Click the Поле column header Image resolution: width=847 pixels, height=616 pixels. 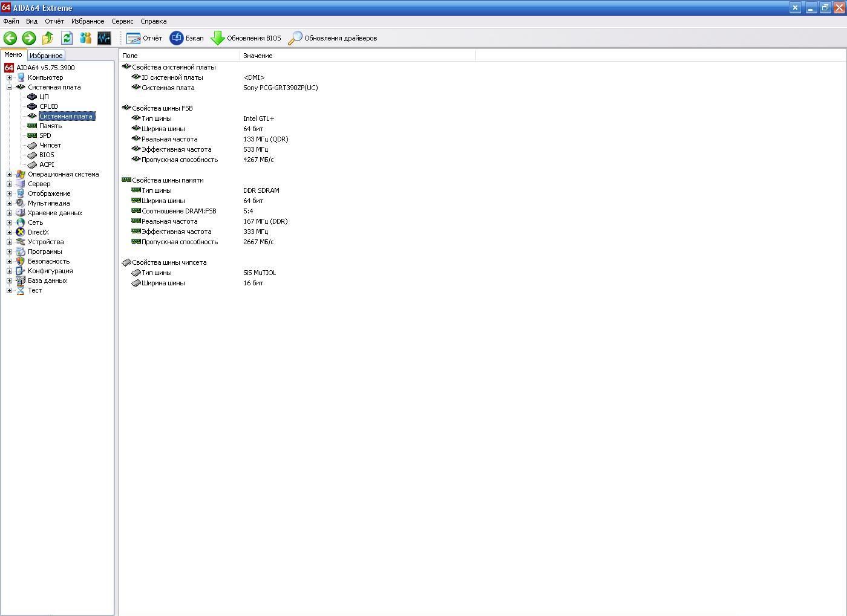tap(179, 56)
